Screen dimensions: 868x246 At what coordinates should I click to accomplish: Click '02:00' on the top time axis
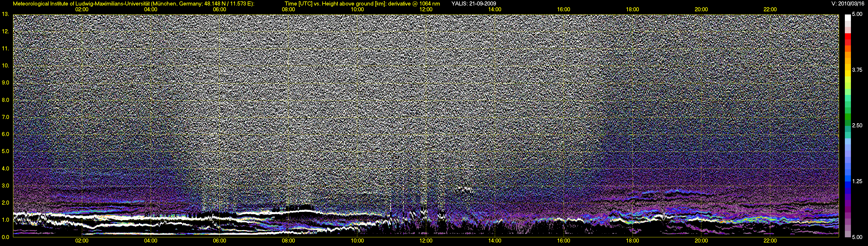pyautogui.click(x=82, y=10)
